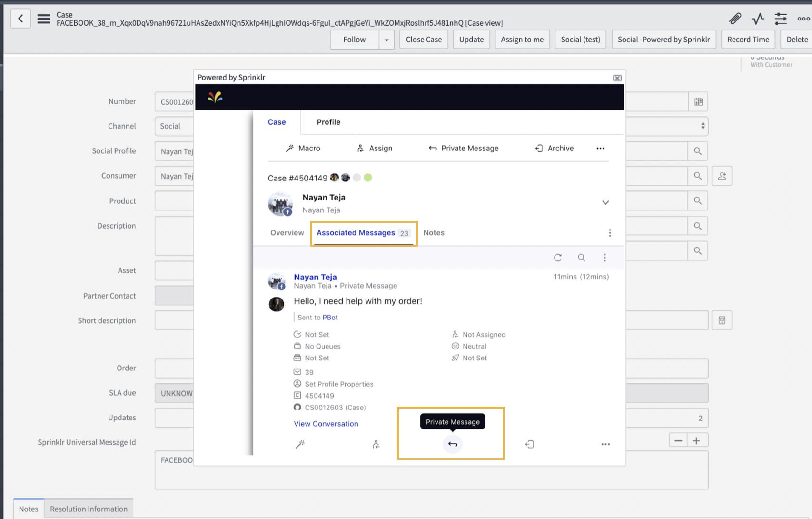Open lookup search for Product
The image size is (812, 519).
pos(698,200)
